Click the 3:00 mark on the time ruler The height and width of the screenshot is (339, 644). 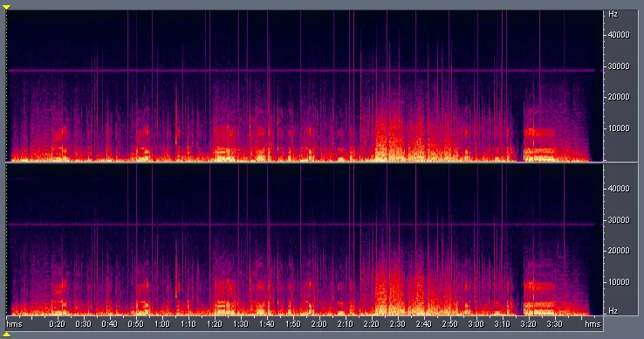pyautogui.click(x=476, y=324)
